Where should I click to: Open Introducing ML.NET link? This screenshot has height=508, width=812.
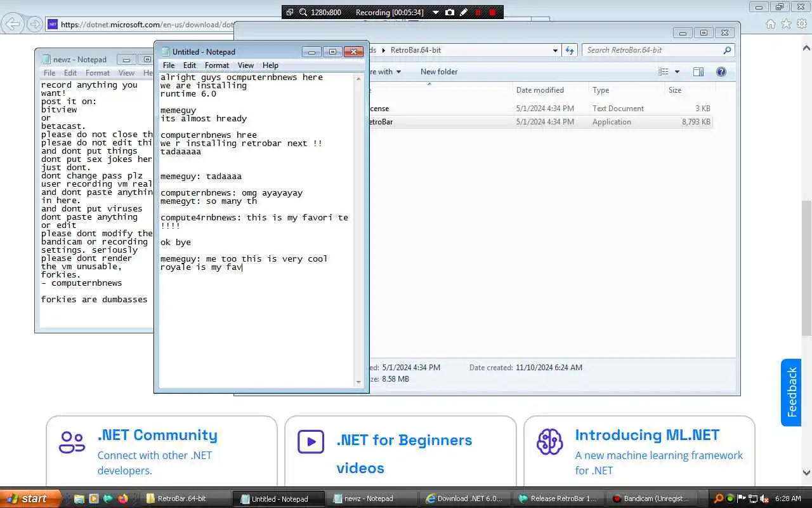[647, 435]
